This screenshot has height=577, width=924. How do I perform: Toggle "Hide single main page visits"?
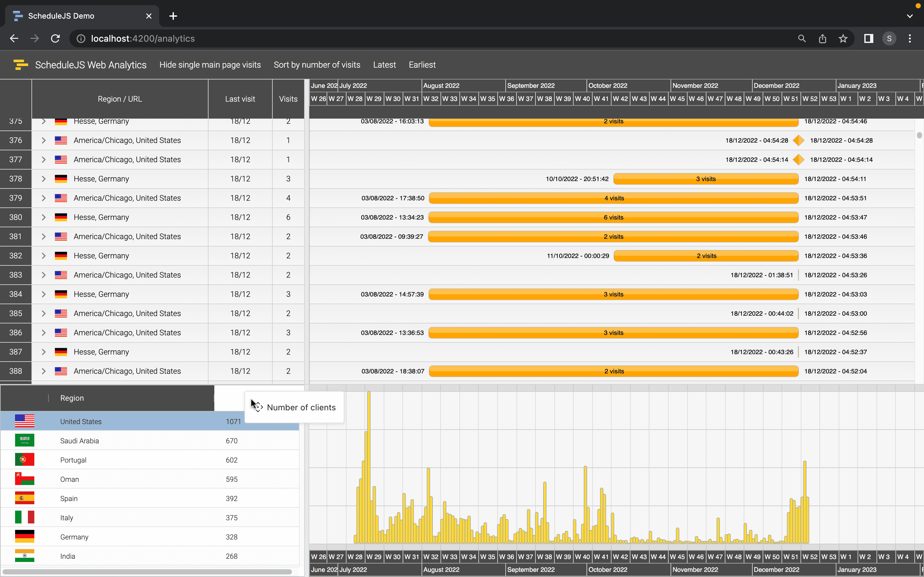click(x=210, y=64)
